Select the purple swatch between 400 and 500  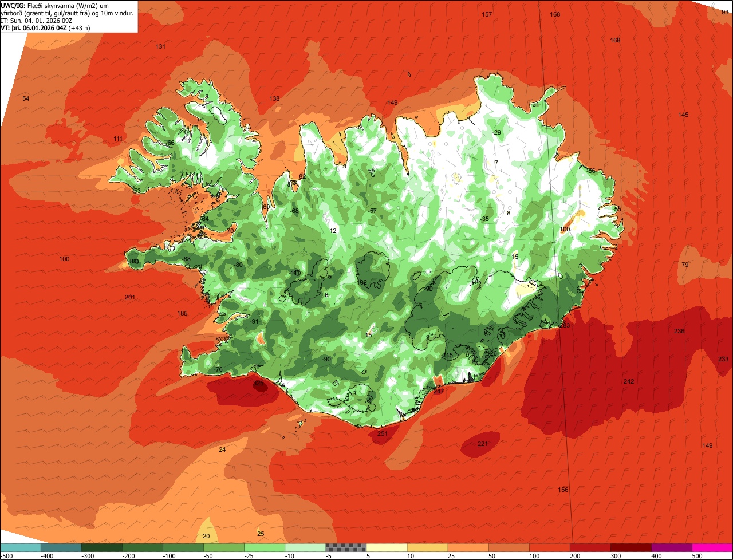pos(671,547)
